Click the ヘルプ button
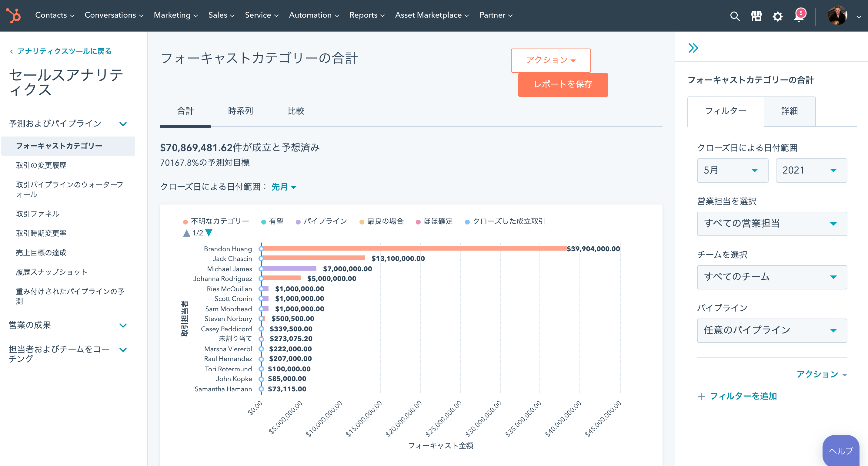The image size is (868, 466). tap(840, 451)
